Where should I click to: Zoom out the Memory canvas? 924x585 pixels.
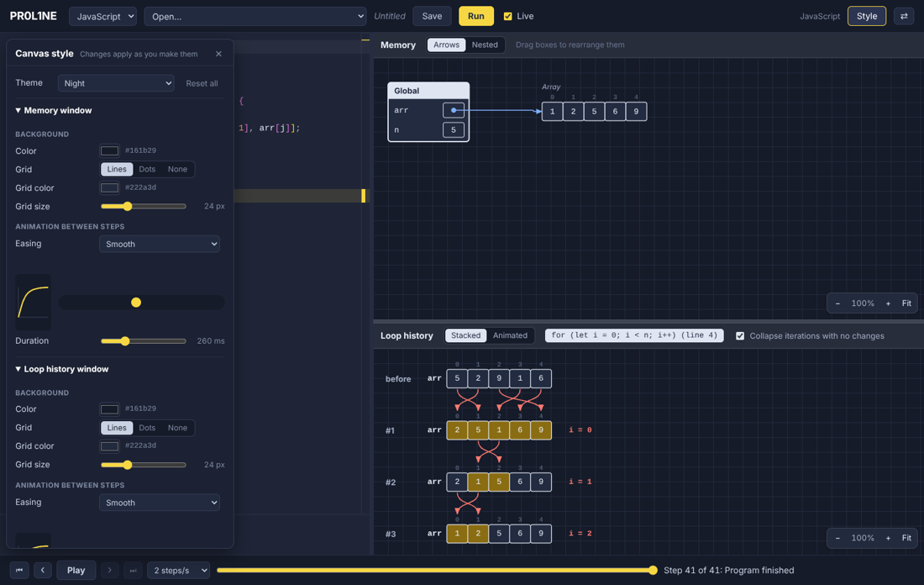coord(837,303)
